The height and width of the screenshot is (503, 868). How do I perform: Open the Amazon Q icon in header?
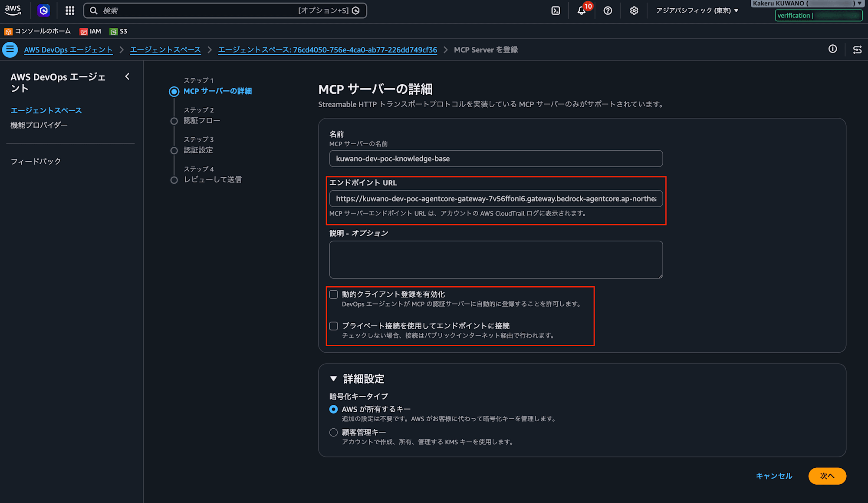pyautogui.click(x=43, y=10)
